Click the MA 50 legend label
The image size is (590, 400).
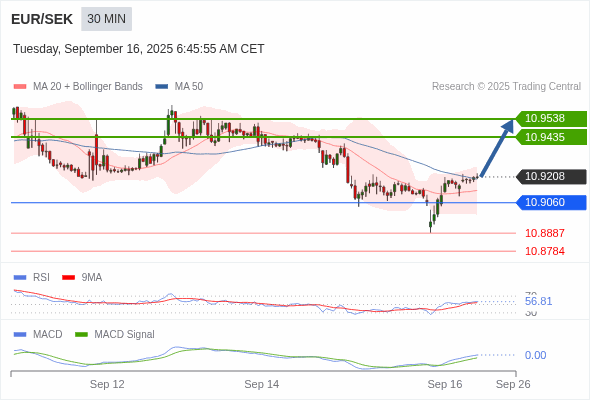pos(189,87)
